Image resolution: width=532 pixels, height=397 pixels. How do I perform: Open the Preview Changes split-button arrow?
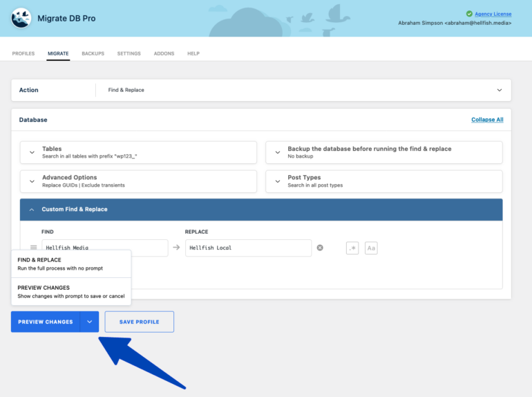(90, 322)
